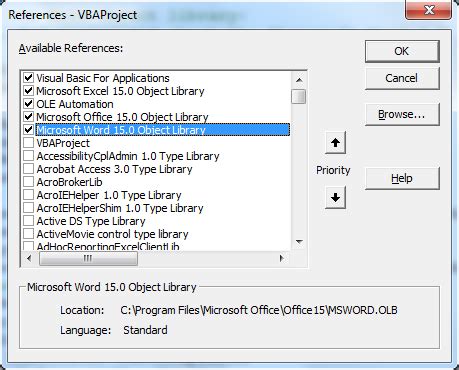Click the list's vertical scroll up arrow

point(299,80)
